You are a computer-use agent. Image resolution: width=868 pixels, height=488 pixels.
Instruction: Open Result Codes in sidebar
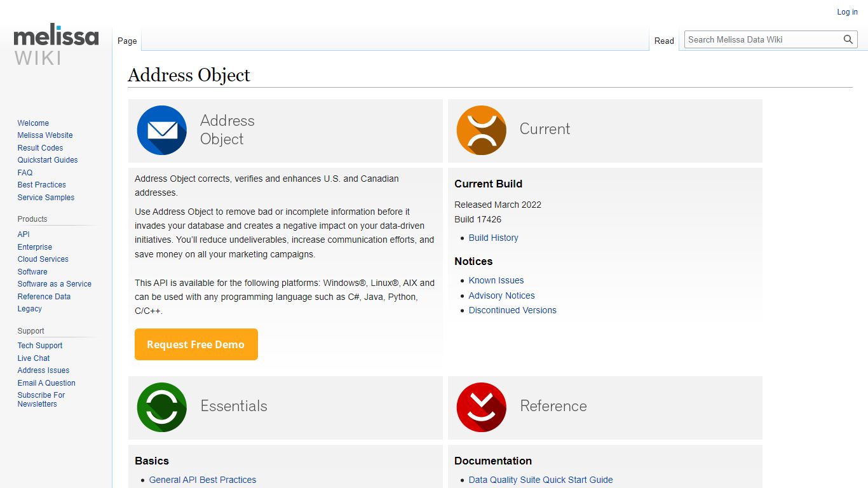click(40, 148)
